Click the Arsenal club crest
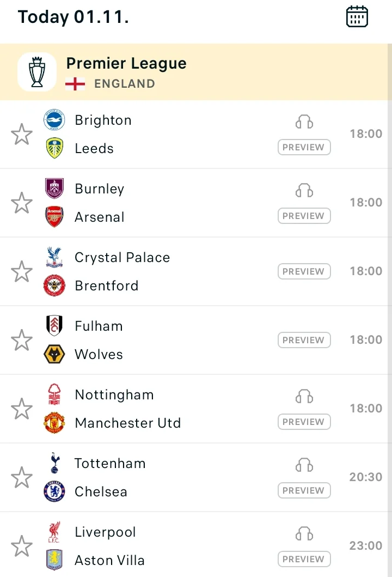Image resolution: width=392 pixels, height=577 pixels. (54, 217)
